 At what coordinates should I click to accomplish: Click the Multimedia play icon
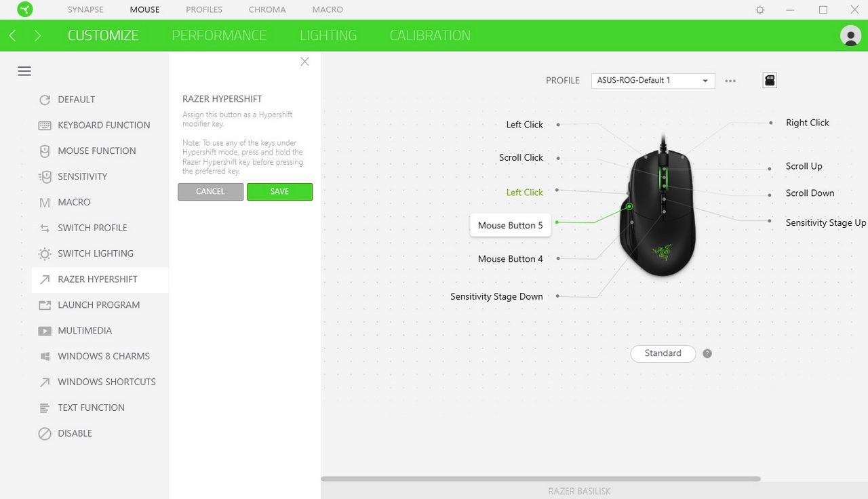click(45, 331)
